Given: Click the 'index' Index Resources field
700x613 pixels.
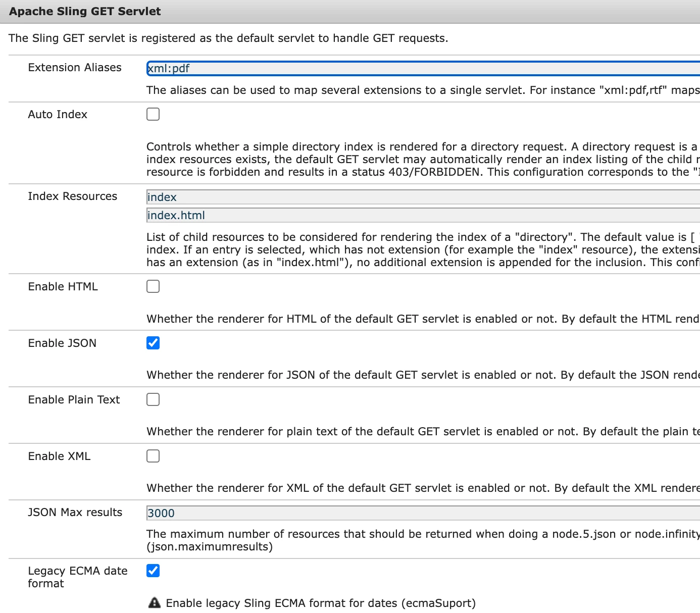Looking at the screenshot, I should [x=423, y=197].
